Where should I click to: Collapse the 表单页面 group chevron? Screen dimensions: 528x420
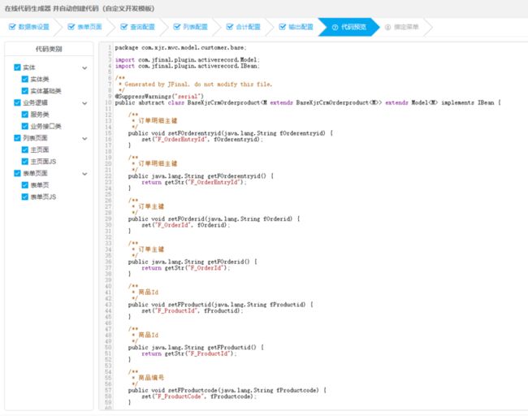coord(84,174)
